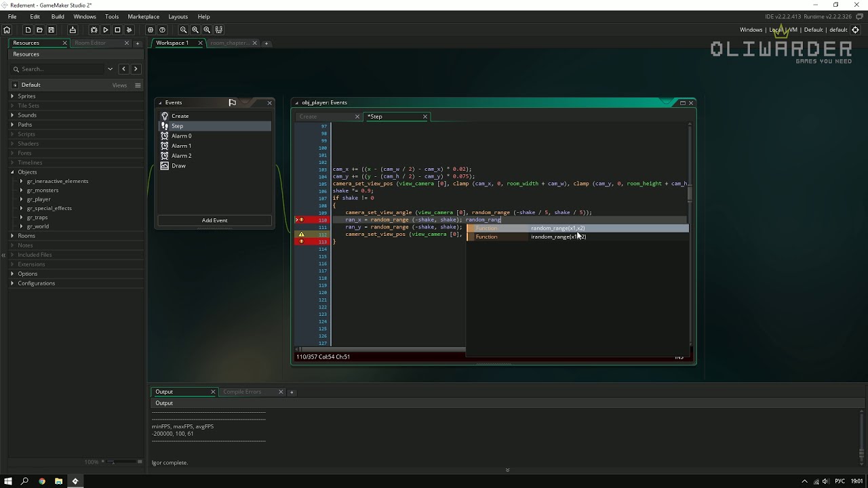
Task: Start the debugger bug icon
Action: point(94,30)
